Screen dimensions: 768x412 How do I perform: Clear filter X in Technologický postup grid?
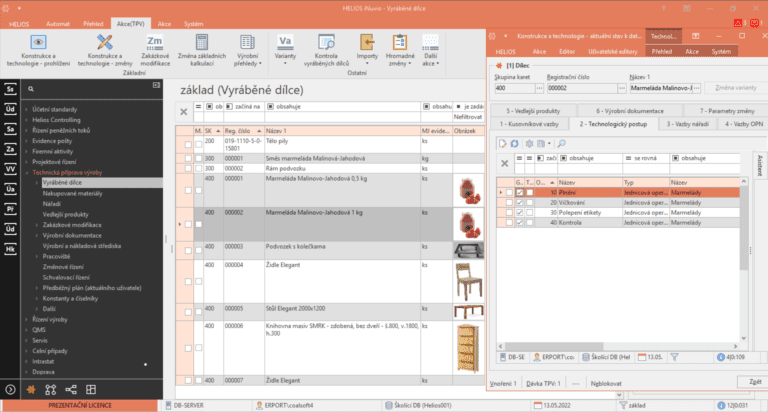click(504, 164)
